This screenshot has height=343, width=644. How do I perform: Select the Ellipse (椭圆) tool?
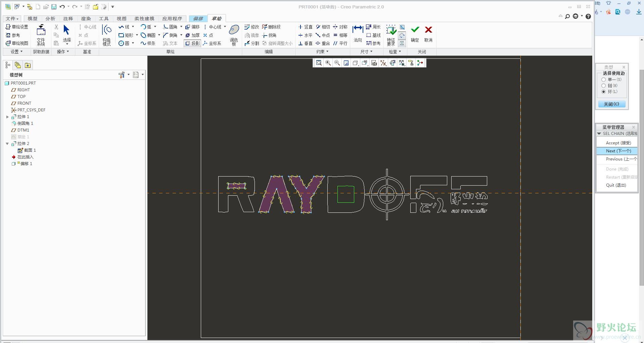pyautogui.click(x=148, y=35)
